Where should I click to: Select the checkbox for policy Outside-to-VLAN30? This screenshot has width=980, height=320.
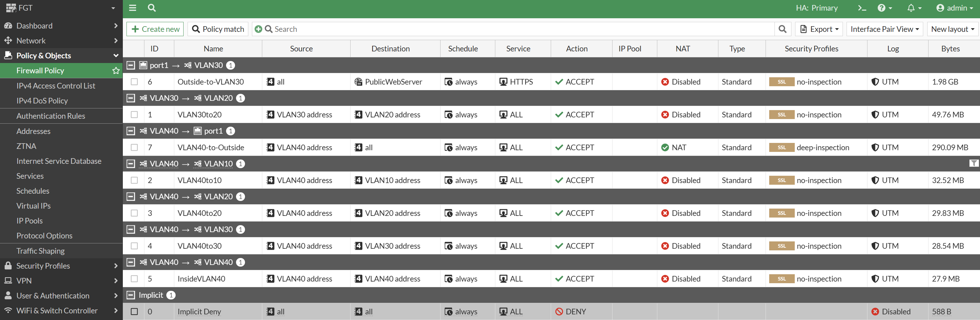pos(134,82)
